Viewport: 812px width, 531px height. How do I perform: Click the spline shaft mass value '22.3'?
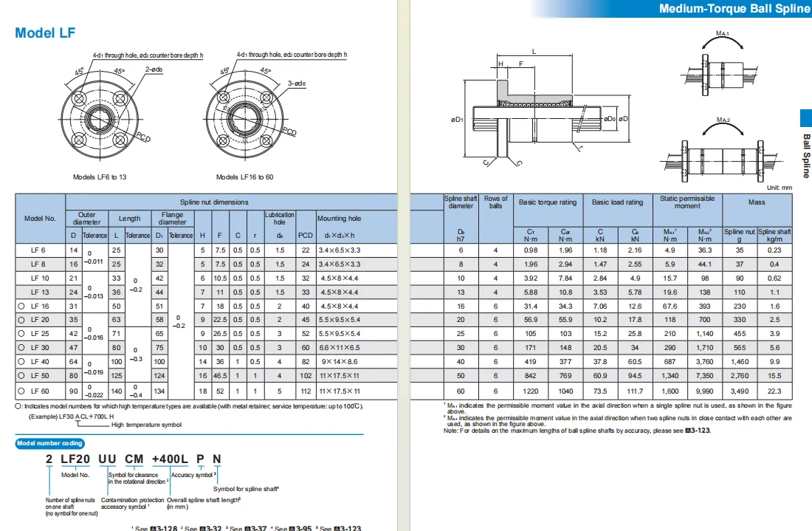774,391
